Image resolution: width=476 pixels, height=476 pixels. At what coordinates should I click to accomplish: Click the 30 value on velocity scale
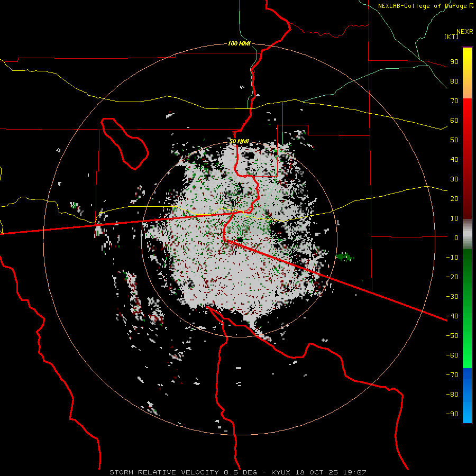point(454,179)
